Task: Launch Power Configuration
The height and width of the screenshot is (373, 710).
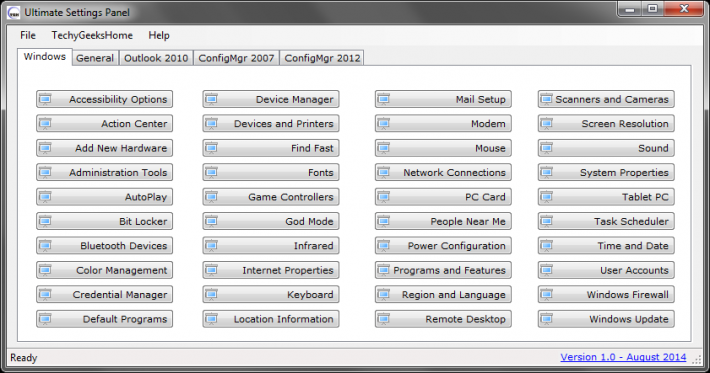Action: (x=443, y=246)
